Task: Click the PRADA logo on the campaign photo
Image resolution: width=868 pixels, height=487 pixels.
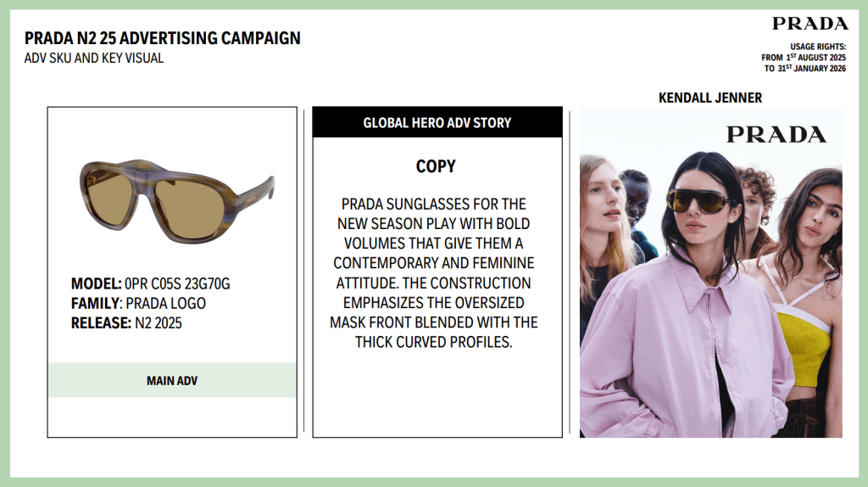Action: click(776, 134)
